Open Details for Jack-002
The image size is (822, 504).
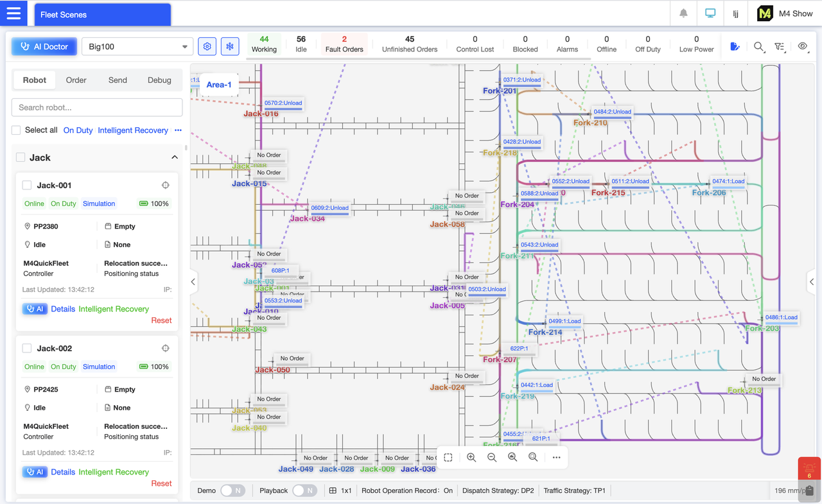click(x=62, y=472)
